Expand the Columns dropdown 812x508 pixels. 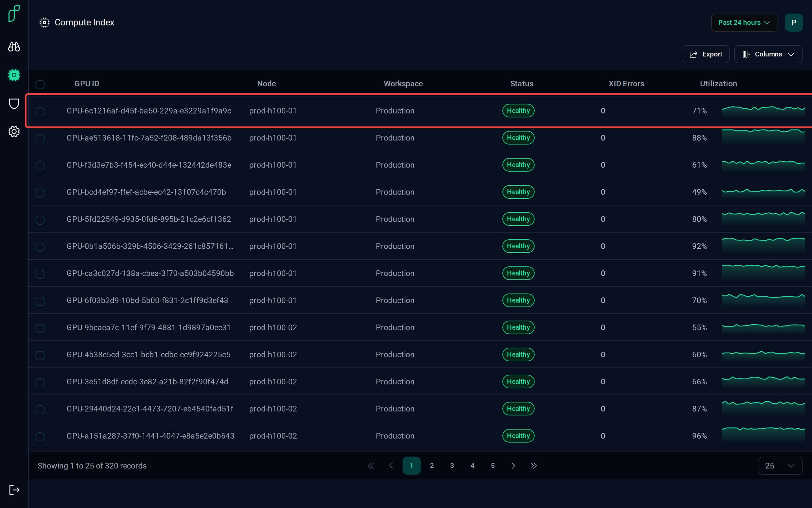768,54
